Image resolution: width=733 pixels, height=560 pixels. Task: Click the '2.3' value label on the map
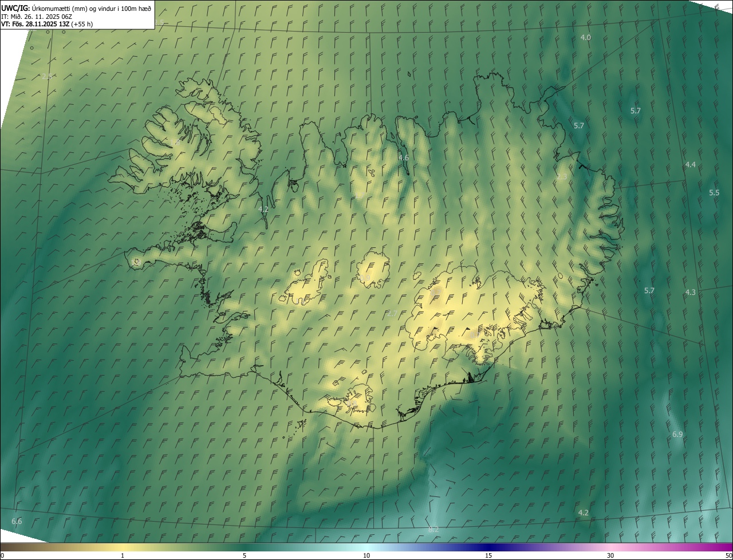coord(561,177)
